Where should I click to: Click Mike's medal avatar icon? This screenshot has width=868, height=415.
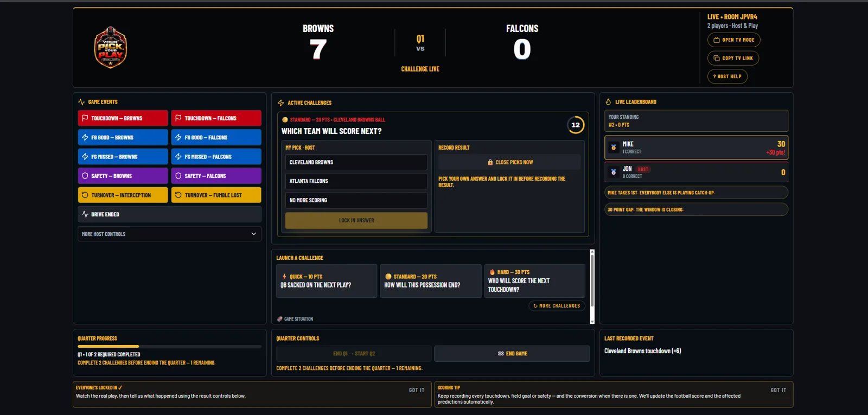click(614, 147)
